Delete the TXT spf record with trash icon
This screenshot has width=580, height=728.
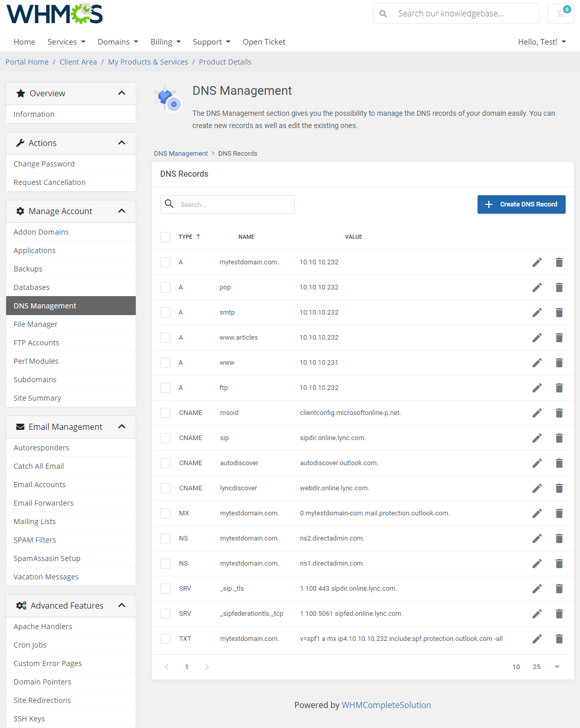click(x=559, y=639)
